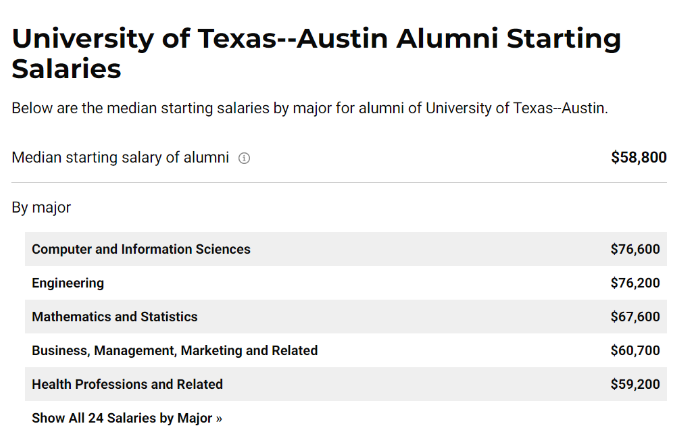Click the $60,700 Business salary value
Viewport: 683px width, 445px height.
(635, 351)
